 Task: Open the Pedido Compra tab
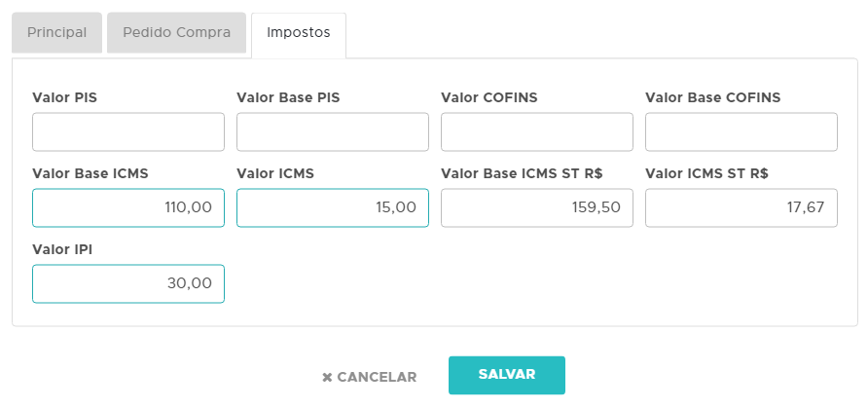coord(176,33)
